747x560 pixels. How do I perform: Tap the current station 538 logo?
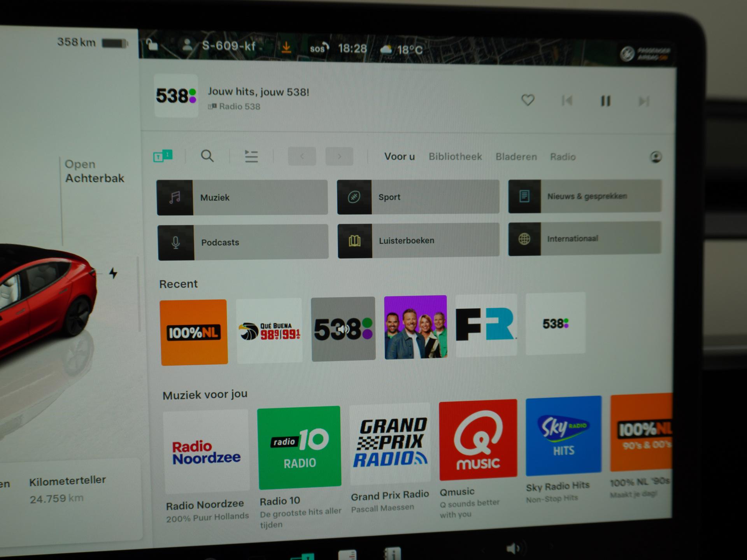[176, 96]
